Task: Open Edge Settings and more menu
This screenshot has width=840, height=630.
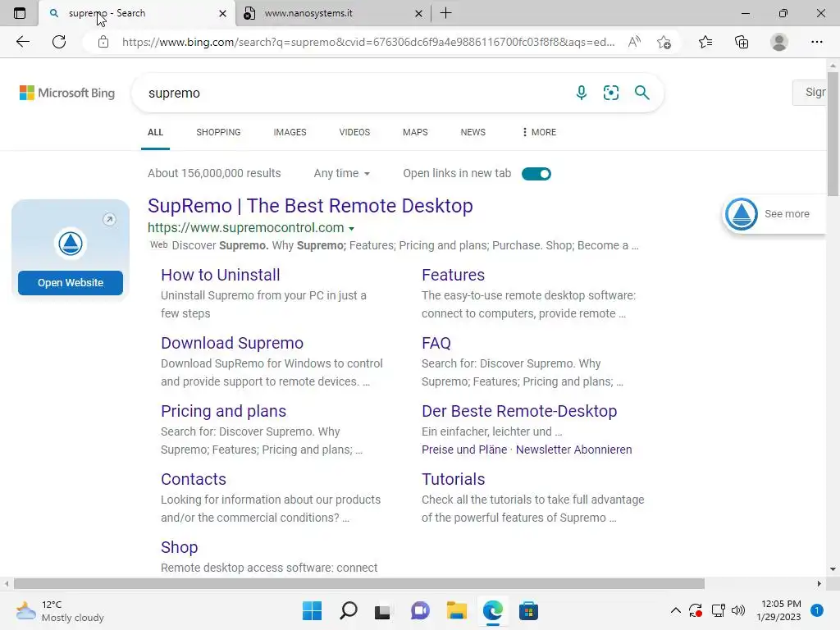Action: (816, 42)
